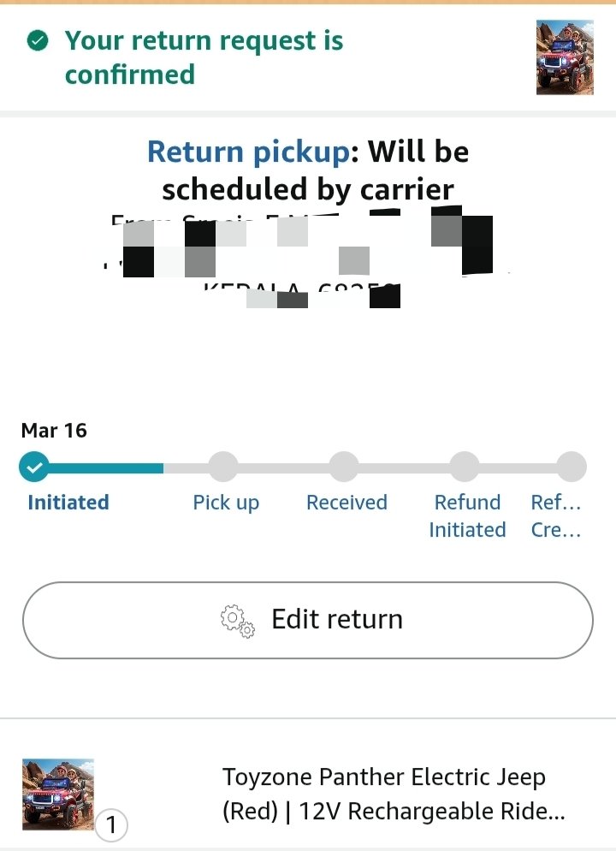This screenshot has height=851, width=616.
Task: Select the Initiated stage label
Action: [68, 503]
